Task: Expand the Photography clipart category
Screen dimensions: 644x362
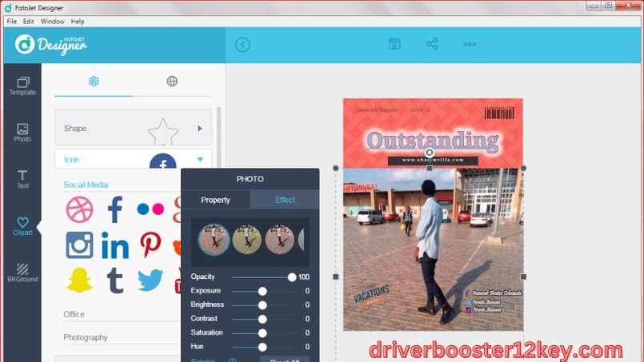Action: click(x=86, y=337)
